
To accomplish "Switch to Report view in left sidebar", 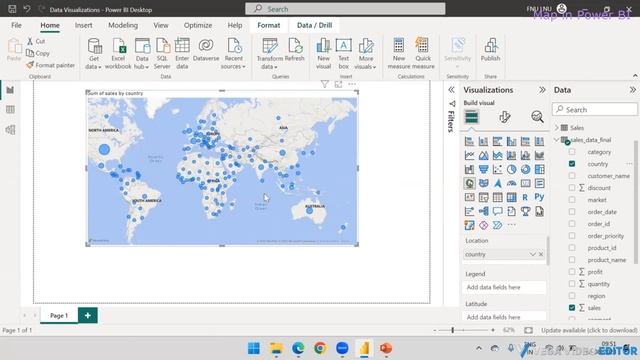I will pos(10,90).
